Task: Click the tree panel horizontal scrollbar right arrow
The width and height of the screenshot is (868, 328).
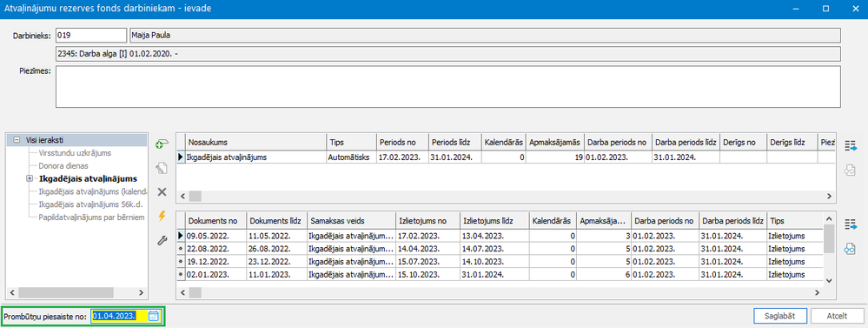Action: point(142,292)
